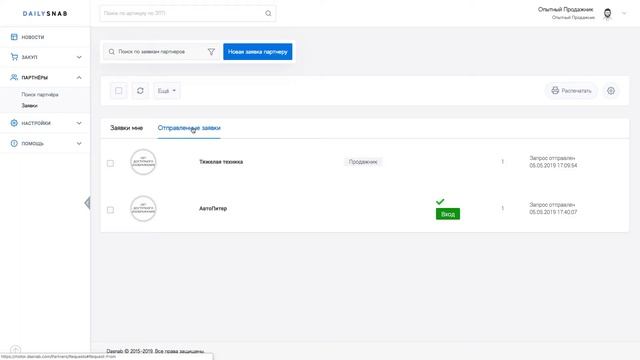This screenshot has height=360, width=640.
Task: Check the АвтоПитер row checkbox
Action: [x=110, y=210]
